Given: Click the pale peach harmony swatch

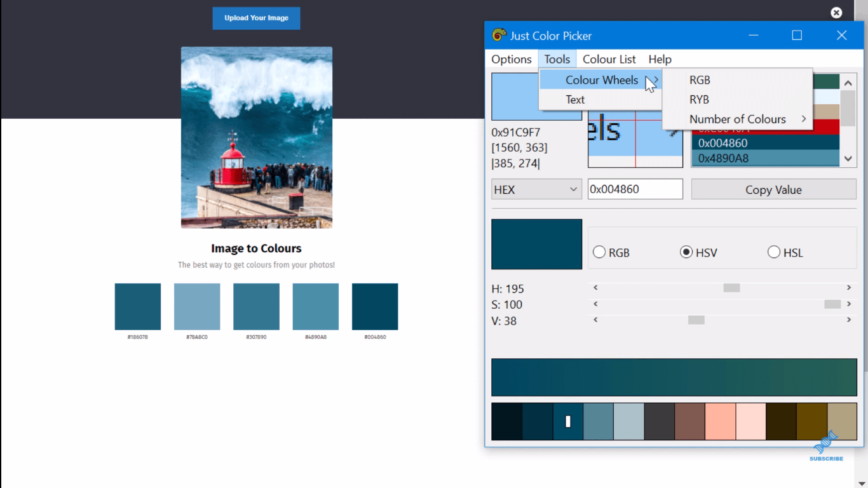Looking at the screenshot, I should point(751,421).
